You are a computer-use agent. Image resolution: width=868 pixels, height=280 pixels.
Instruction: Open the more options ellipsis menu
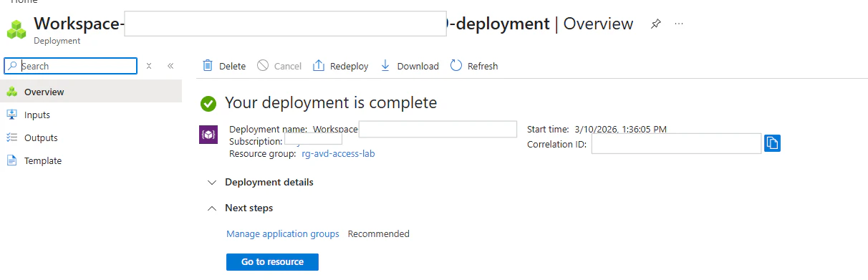[679, 24]
